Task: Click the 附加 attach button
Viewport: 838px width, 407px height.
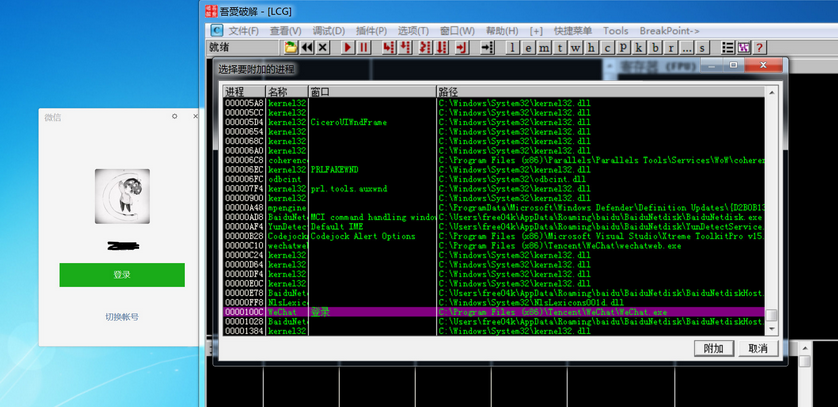Action: [x=713, y=348]
